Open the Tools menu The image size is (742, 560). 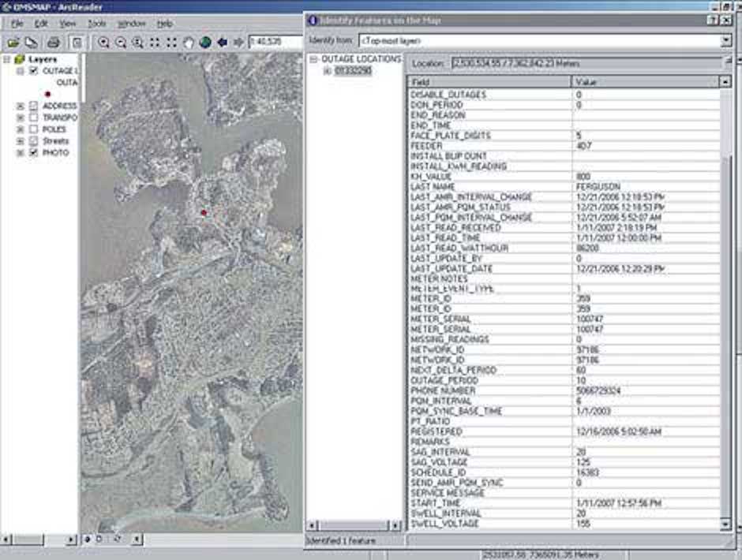(x=97, y=24)
